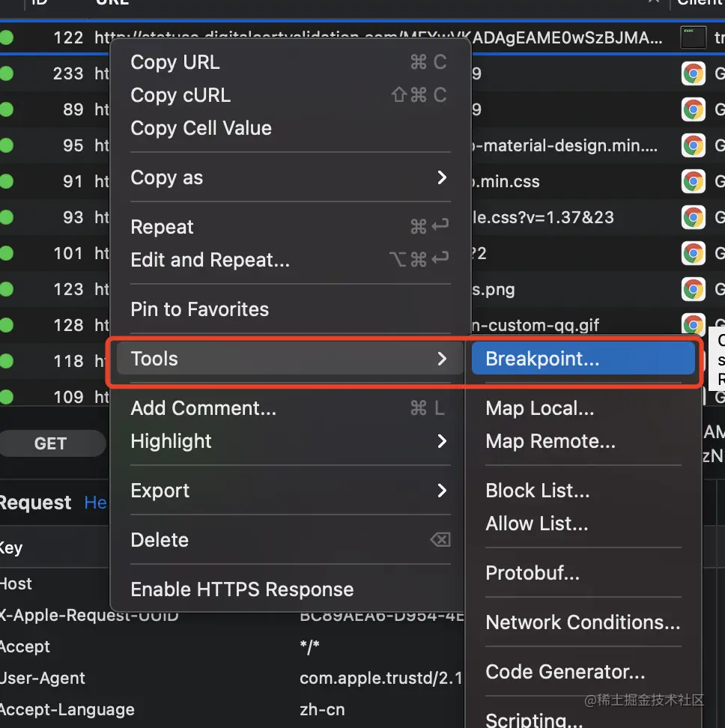Select request ID 122 cell
This screenshot has width=725, height=728.
click(x=67, y=37)
